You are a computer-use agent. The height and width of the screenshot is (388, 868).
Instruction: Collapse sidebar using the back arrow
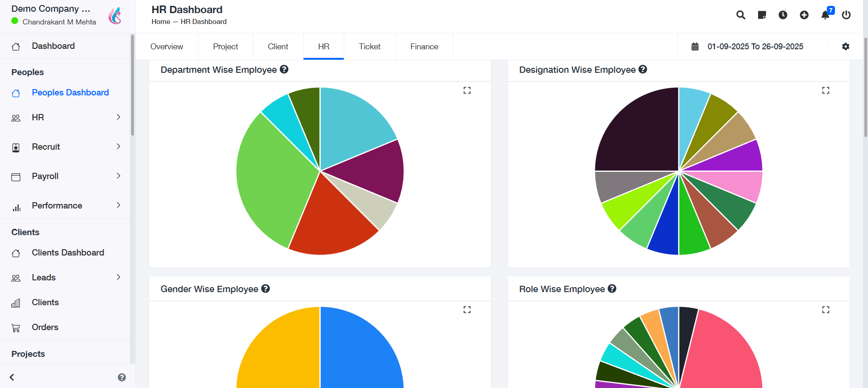[12, 377]
